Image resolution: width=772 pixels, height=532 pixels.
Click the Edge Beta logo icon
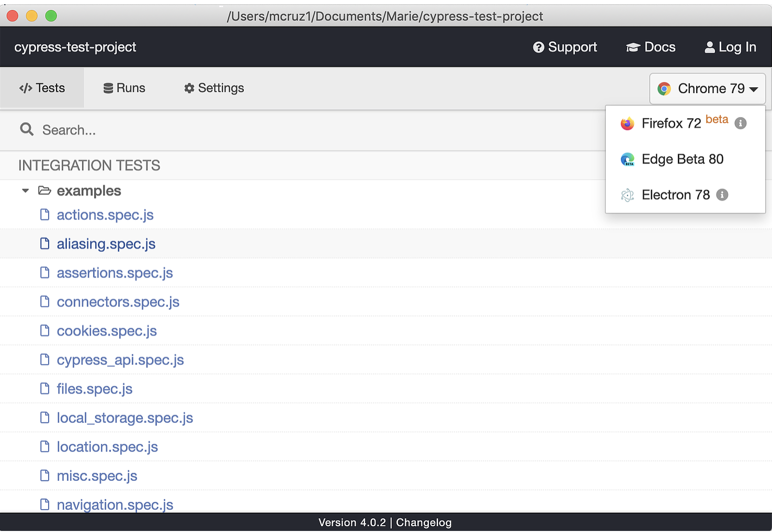627,159
